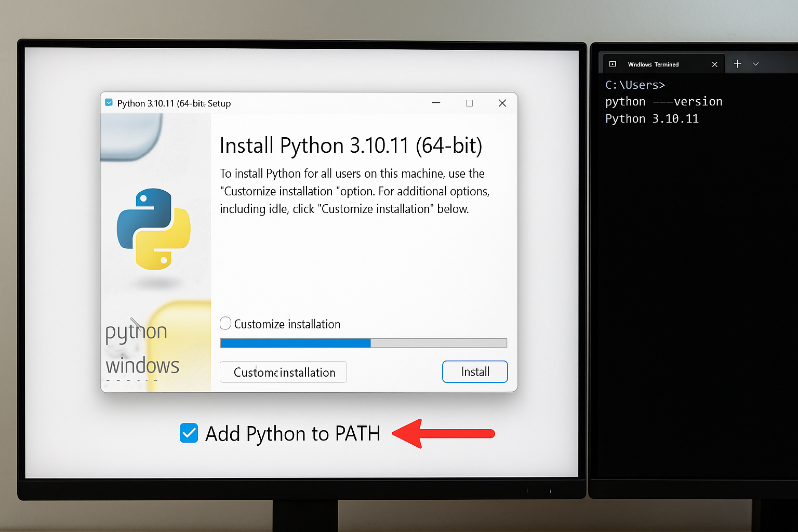
Task: Click the terminal tab icon
Action: (613, 64)
